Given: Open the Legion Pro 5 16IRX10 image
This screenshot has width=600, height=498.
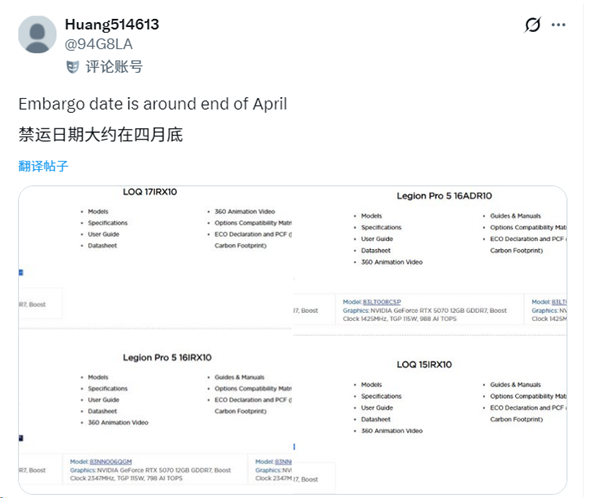Looking at the screenshot, I should pos(155,410).
